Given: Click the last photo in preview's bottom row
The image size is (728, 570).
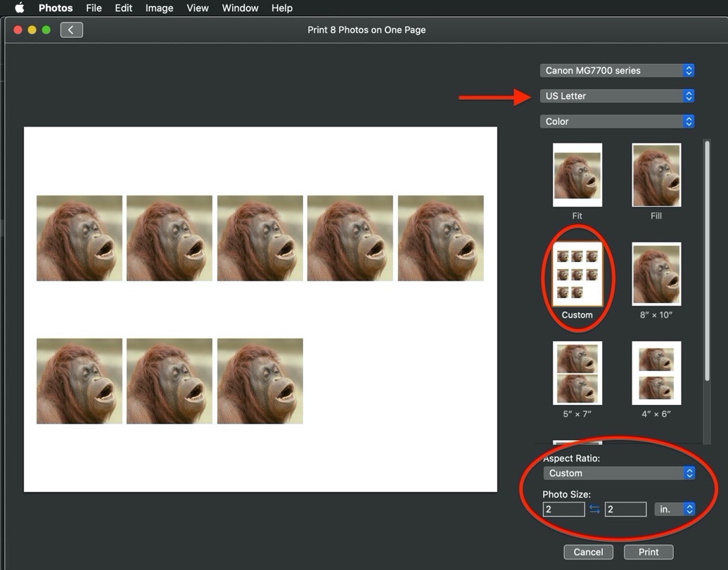Looking at the screenshot, I should pyautogui.click(x=260, y=381).
